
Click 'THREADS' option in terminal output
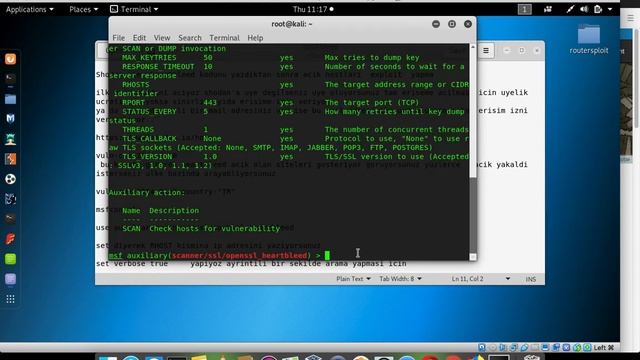tap(138, 129)
